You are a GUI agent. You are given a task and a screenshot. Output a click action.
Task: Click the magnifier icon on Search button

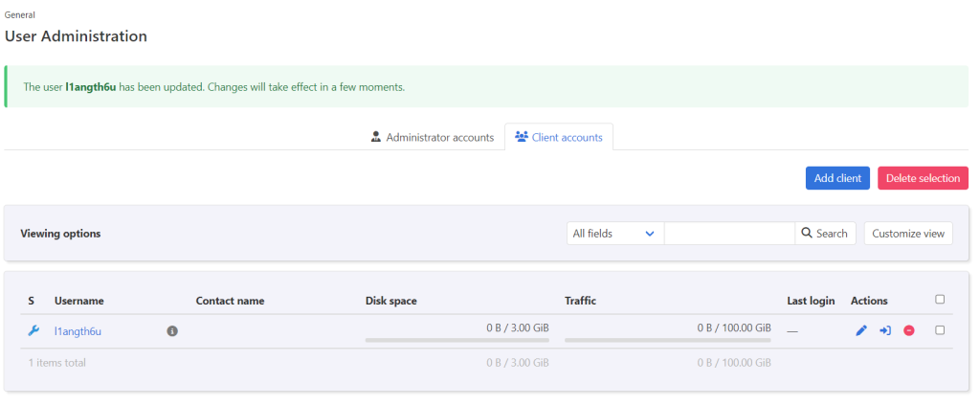coord(807,234)
